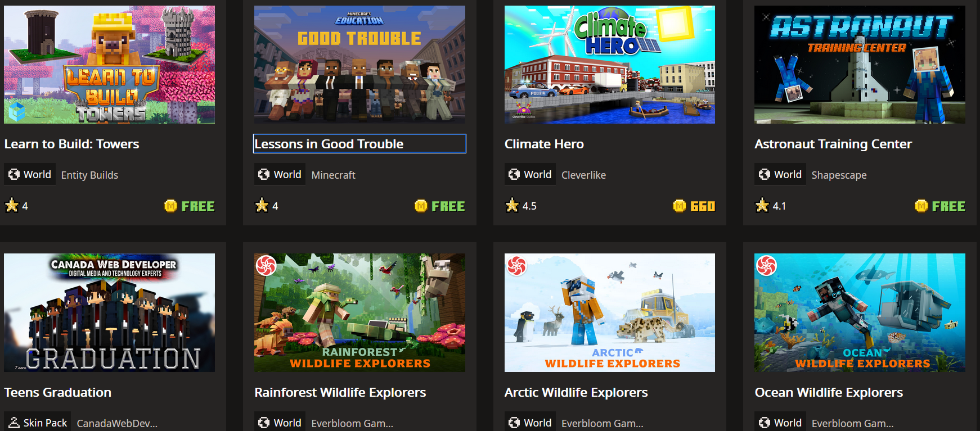Click the globe icon on Arctic Wildlife Explorers World tag
The height and width of the screenshot is (431, 980).
[x=514, y=423]
